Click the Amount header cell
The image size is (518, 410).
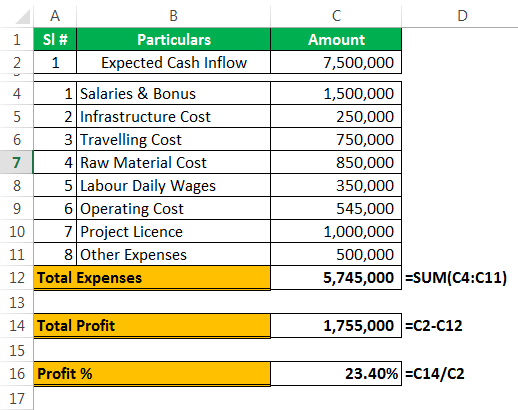click(x=336, y=39)
